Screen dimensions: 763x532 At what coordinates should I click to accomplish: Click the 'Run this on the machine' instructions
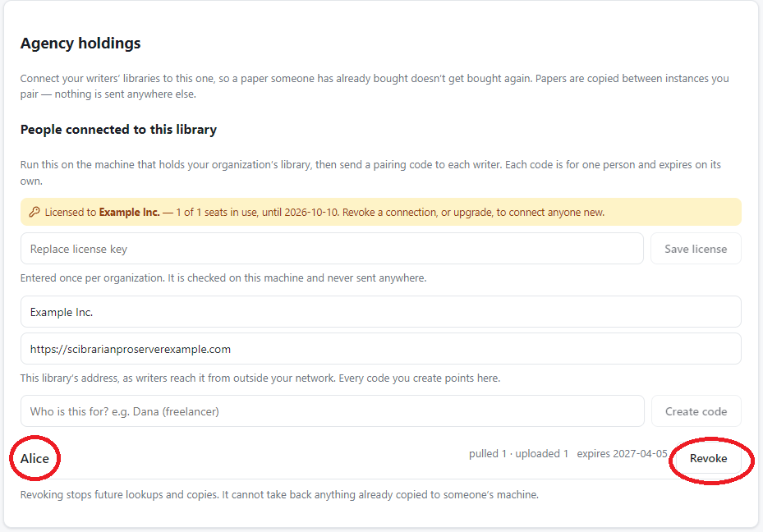click(x=370, y=172)
